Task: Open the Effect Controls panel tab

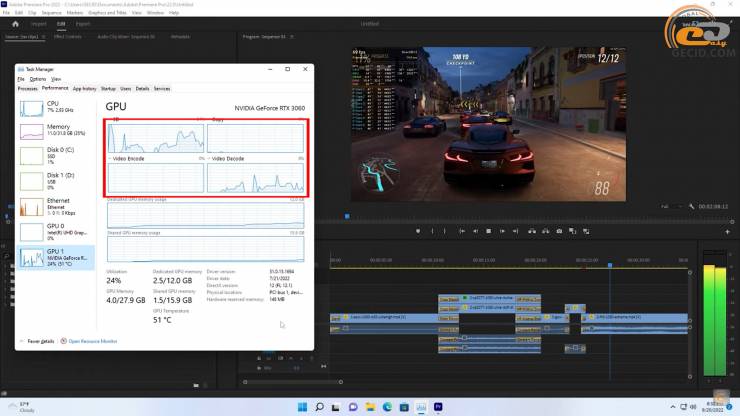Action: pos(67,36)
